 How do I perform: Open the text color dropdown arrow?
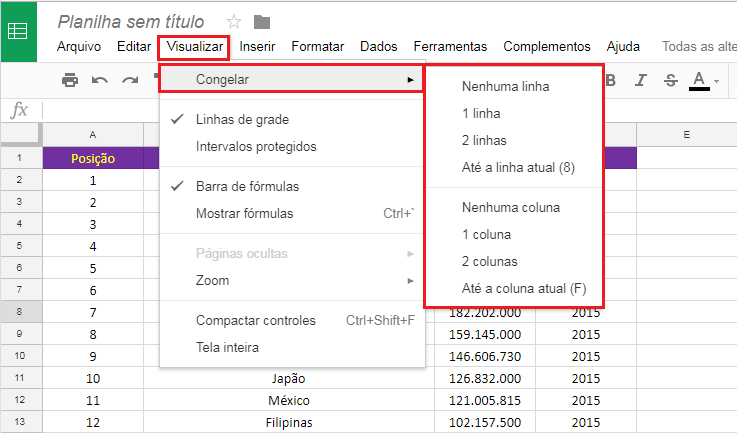(717, 81)
